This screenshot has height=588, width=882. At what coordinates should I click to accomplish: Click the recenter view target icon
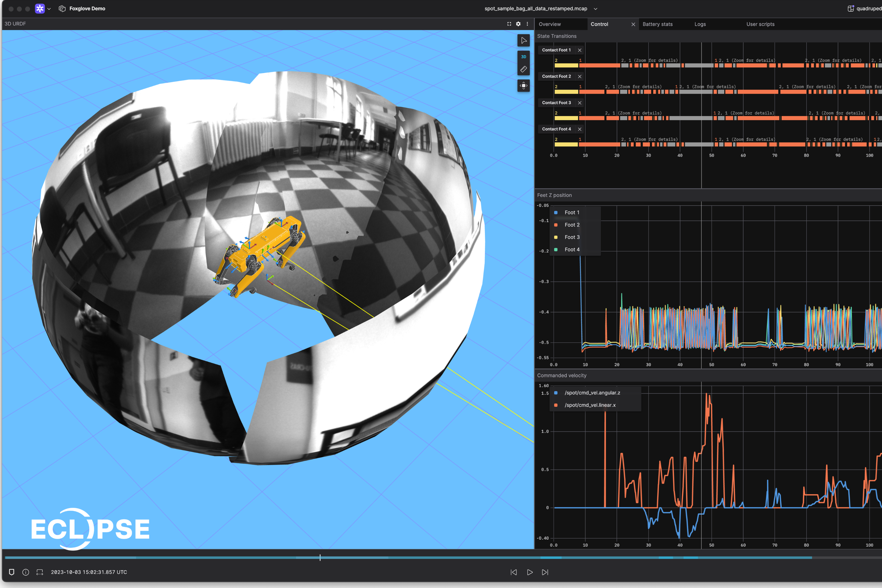pos(523,86)
